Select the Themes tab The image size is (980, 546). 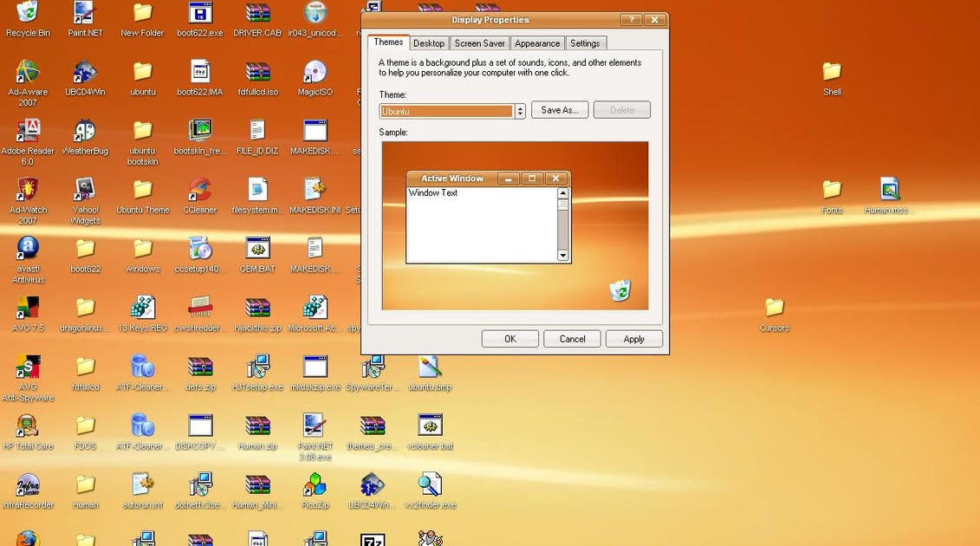pos(388,42)
